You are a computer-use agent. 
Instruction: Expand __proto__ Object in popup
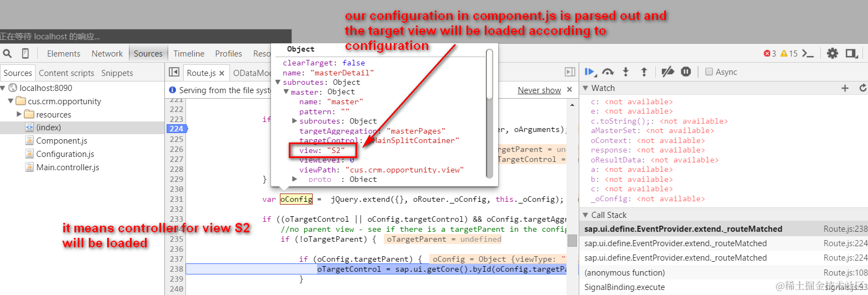295,179
